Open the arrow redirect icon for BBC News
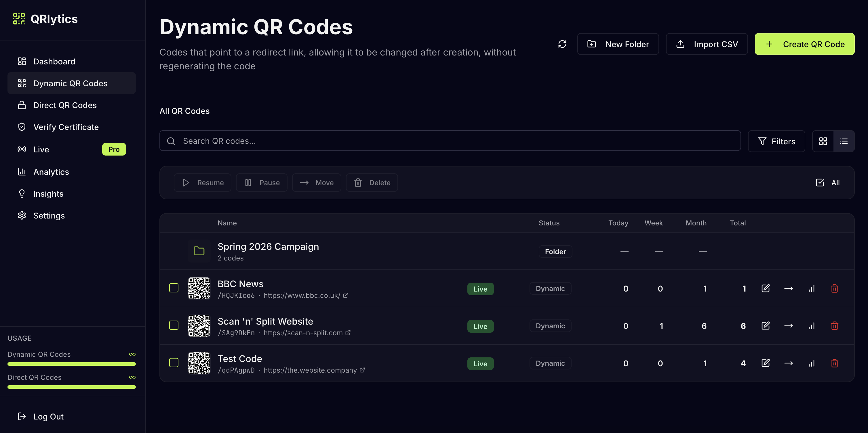 pos(789,288)
